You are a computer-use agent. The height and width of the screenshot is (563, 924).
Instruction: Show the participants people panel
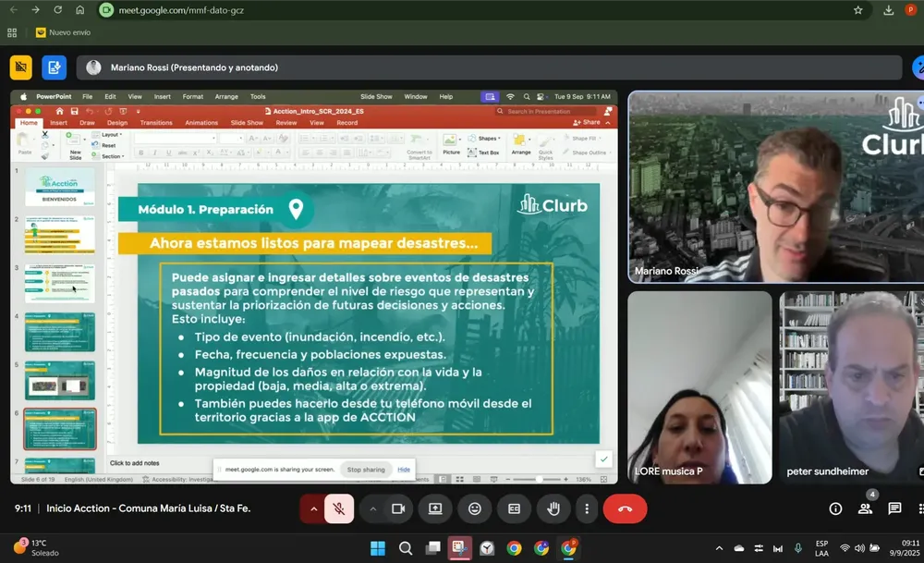(x=865, y=508)
